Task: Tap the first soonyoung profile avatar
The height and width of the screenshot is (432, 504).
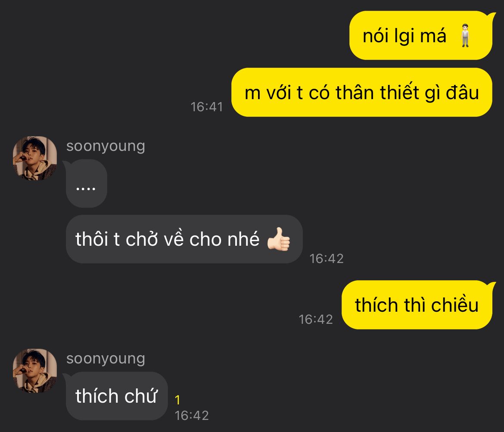Action: (35, 158)
